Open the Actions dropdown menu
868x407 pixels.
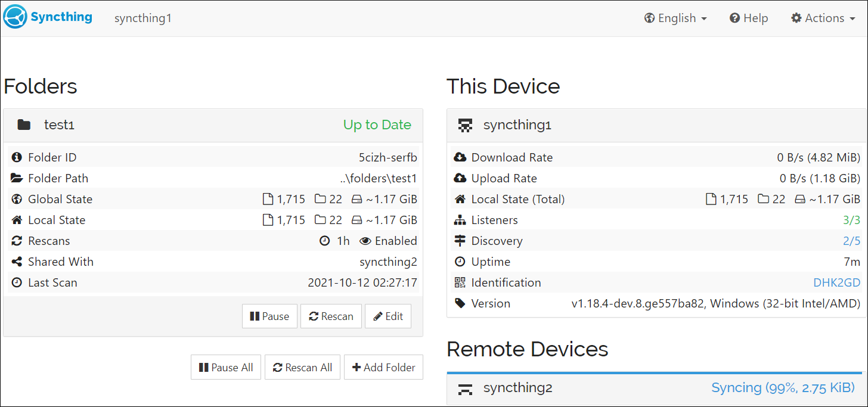[823, 18]
